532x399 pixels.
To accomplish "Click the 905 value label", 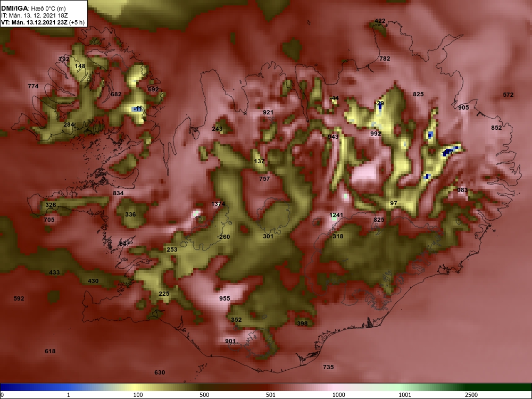I will [463, 107].
